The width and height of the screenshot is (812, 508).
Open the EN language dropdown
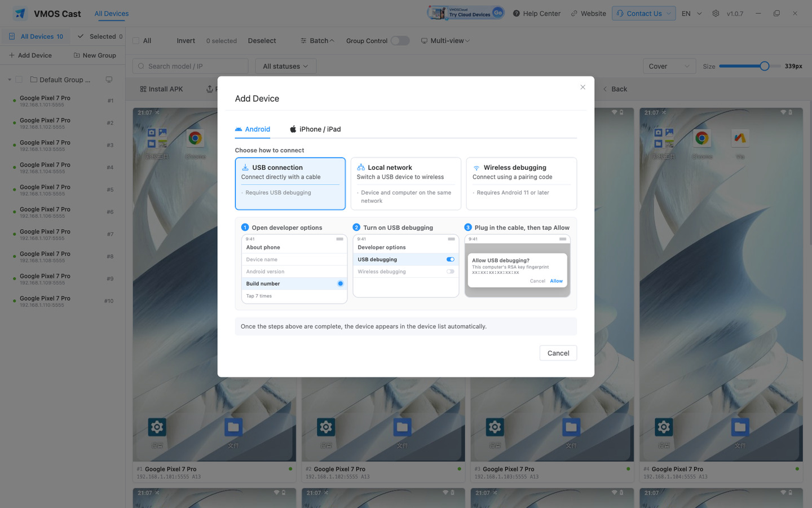click(691, 14)
